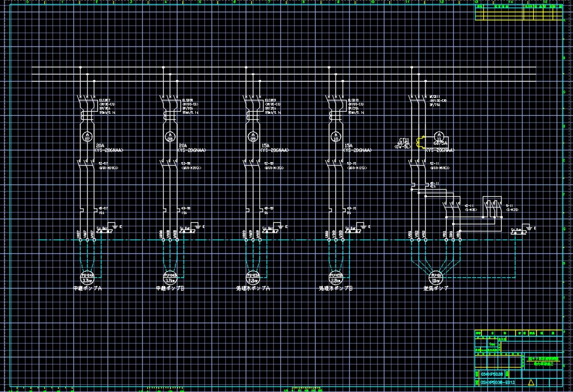Click the 逆洗ポンプ label text

click(436, 289)
